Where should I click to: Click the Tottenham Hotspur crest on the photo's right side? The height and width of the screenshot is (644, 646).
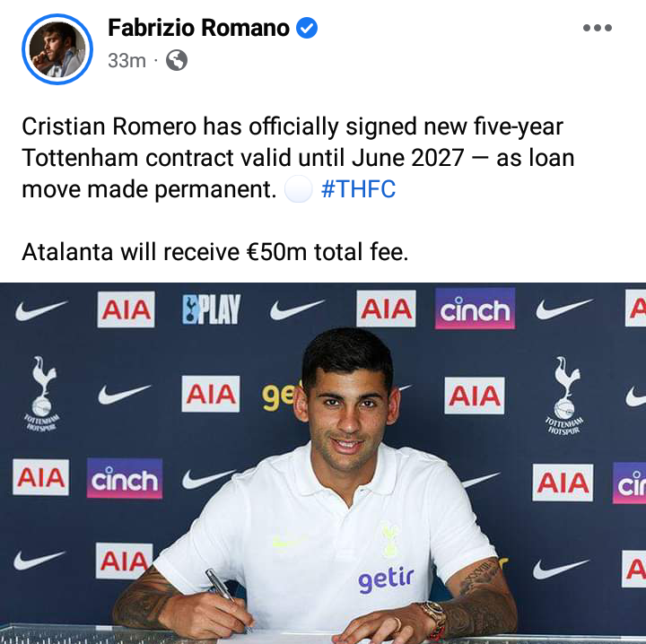point(564,396)
